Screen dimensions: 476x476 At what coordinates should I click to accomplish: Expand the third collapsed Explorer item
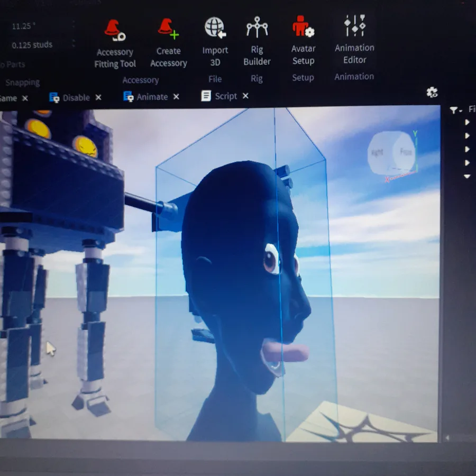coord(467,149)
